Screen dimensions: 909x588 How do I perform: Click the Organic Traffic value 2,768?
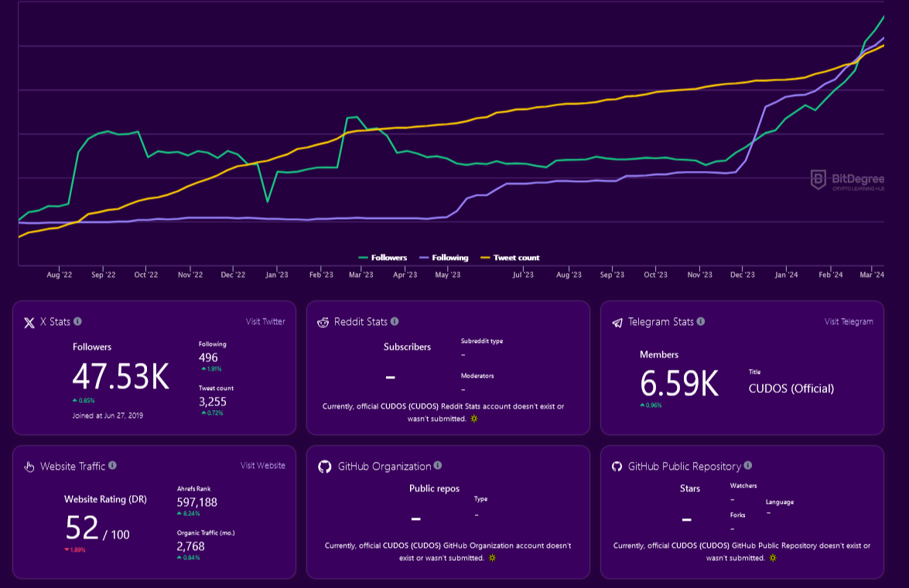[191, 546]
